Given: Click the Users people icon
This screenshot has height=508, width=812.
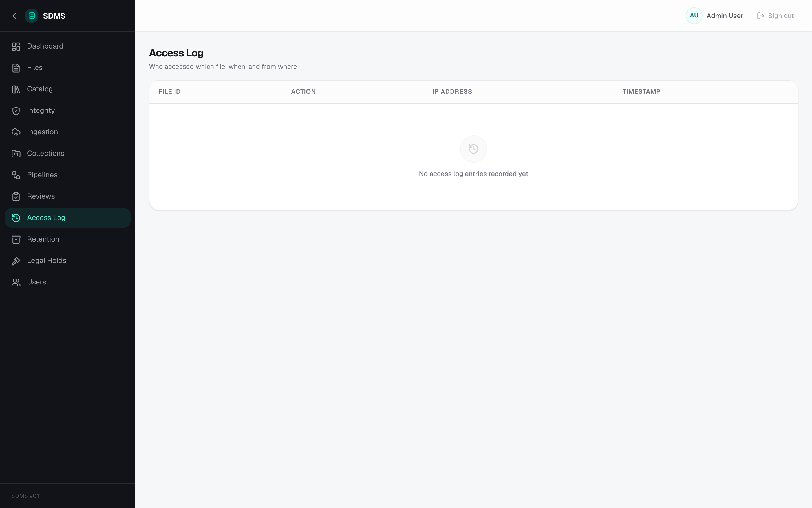Looking at the screenshot, I should pos(16,283).
